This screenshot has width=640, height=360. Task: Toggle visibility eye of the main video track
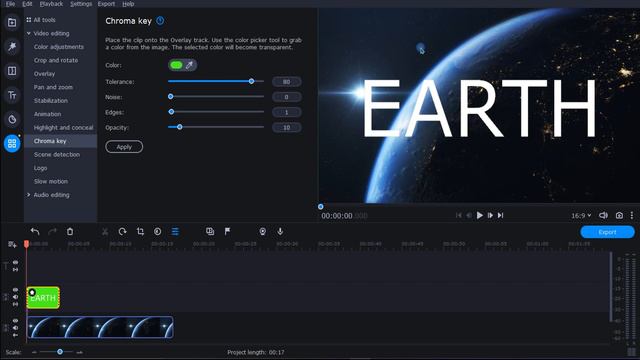[15, 321]
